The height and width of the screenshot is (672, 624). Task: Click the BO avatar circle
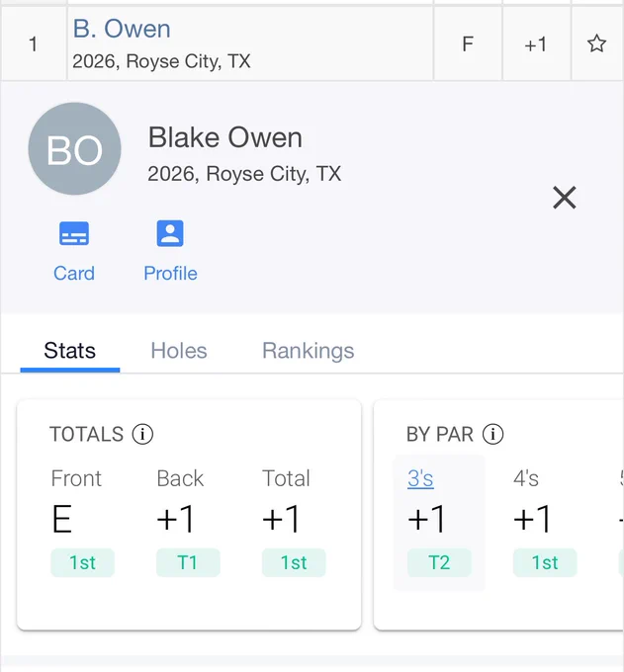(x=74, y=148)
